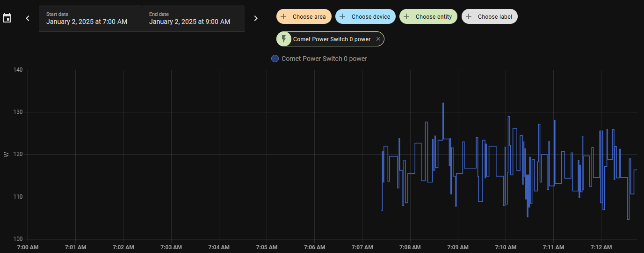Click the lightning bolt icon on the Comet chip
This screenshot has height=253, width=644.
[283, 39]
